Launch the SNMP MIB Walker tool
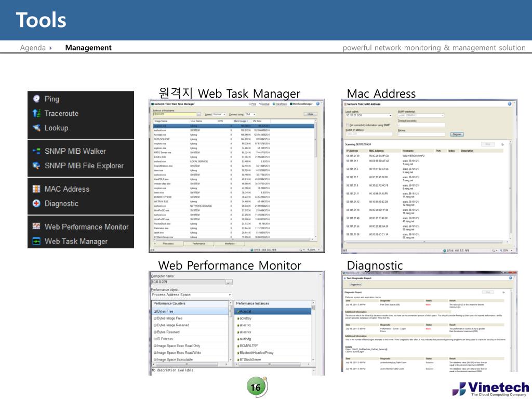 (75, 151)
